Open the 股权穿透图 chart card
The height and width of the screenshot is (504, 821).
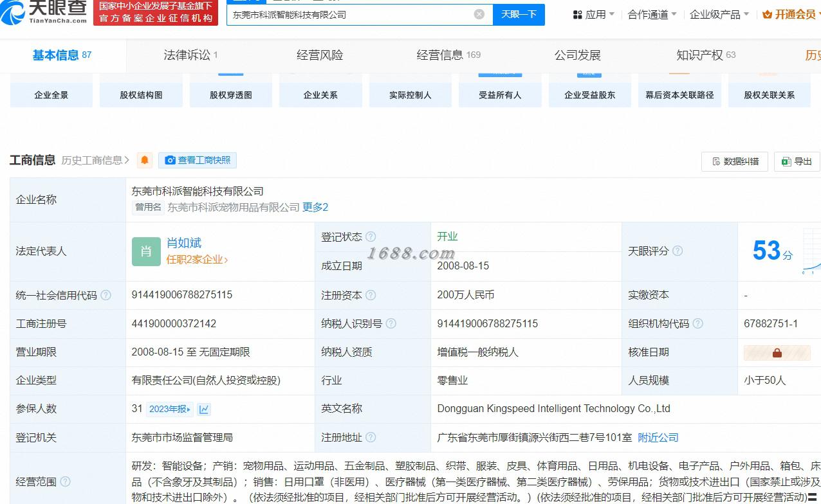[231, 91]
